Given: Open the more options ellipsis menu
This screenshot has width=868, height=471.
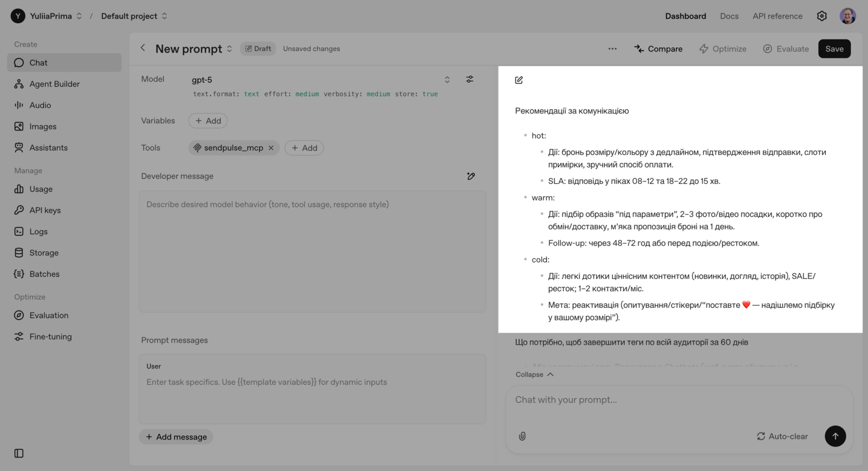Looking at the screenshot, I should click(612, 49).
